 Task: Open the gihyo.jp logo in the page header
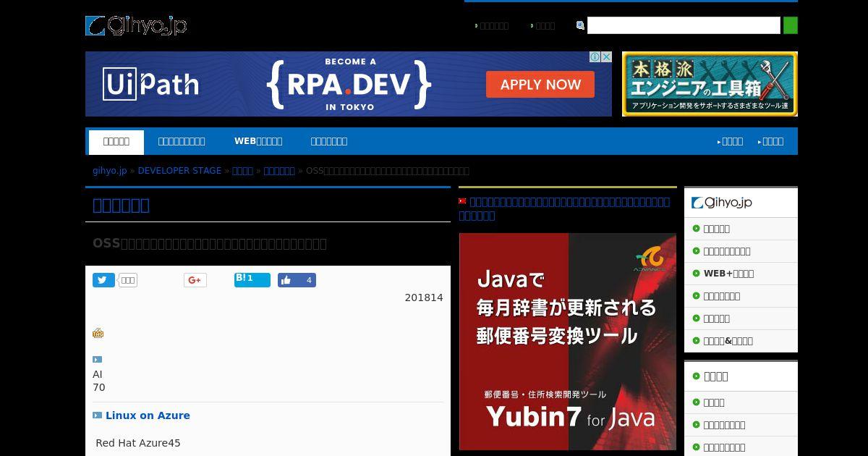pyautogui.click(x=136, y=26)
